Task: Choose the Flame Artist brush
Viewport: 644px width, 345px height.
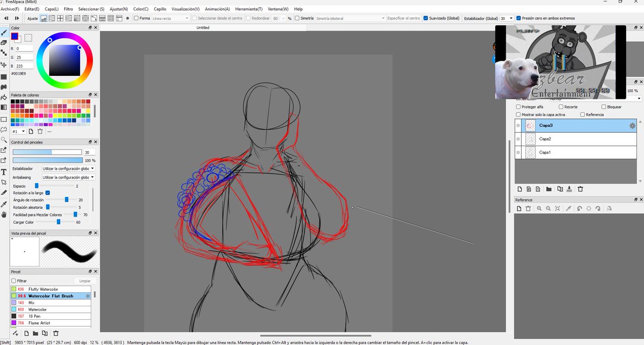Action: click(x=51, y=323)
